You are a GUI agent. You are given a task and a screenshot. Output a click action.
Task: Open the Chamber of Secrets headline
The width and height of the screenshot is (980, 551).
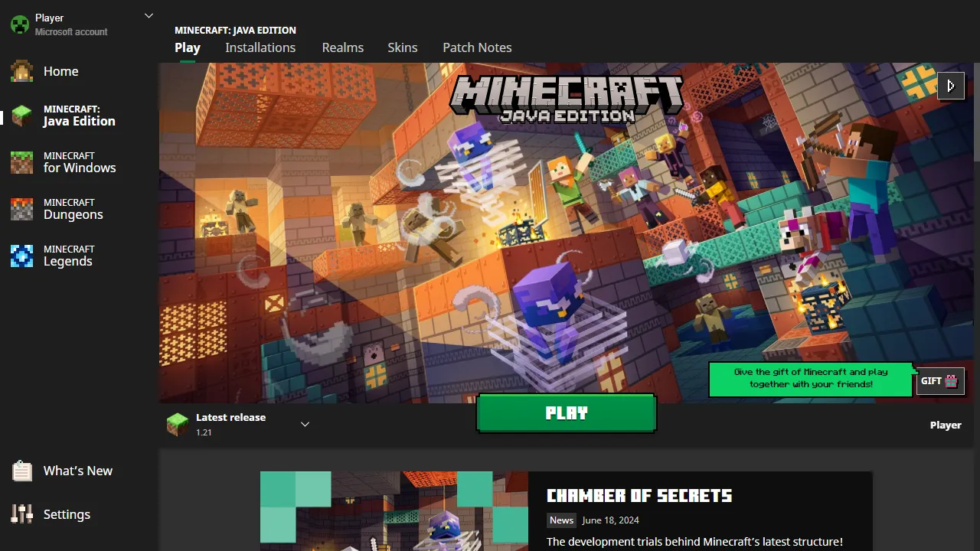pos(639,496)
